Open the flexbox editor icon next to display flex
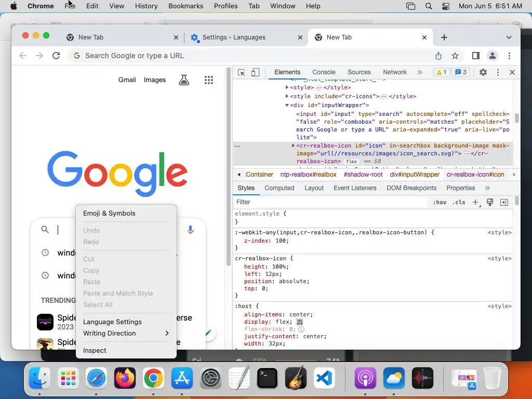The image size is (532, 399). (299, 322)
